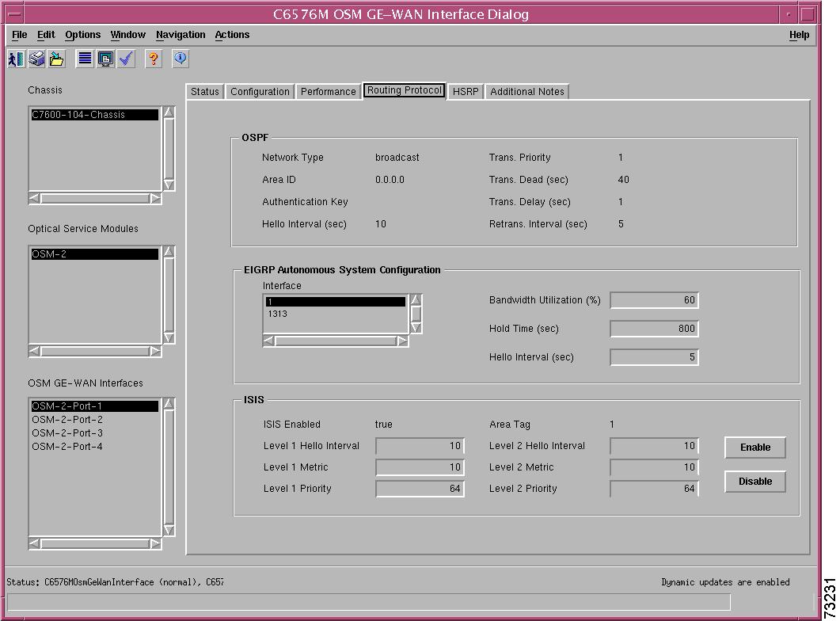Open the Window menu
Screen dimensions: 840x621
click(x=128, y=35)
